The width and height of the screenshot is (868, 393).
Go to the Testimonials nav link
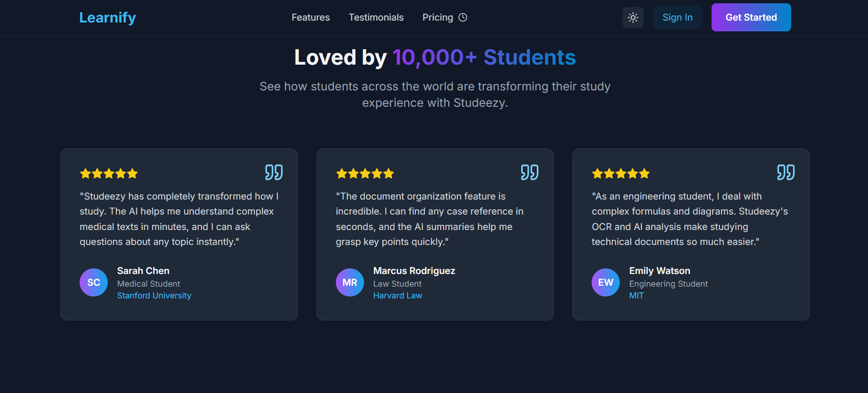(376, 17)
